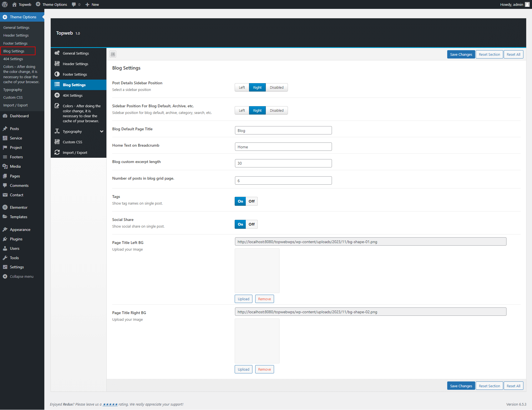
Task: Click the Home Text on Breadcrumb field
Action: coord(283,147)
